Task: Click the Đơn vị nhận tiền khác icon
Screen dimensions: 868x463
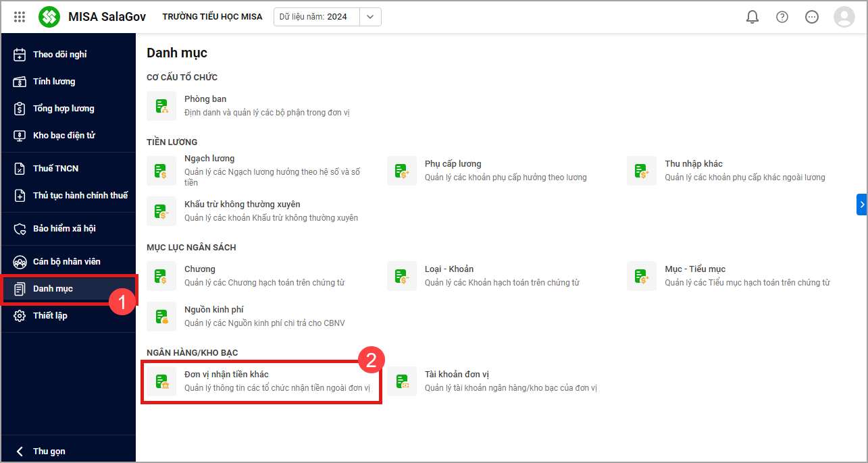Action: 161,381
